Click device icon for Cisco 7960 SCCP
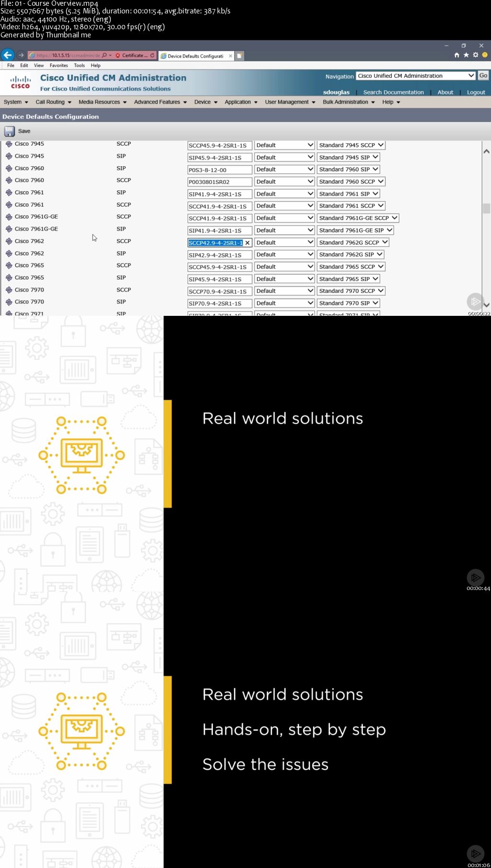Viewport: 491px width, 868px height. point(9,180)
